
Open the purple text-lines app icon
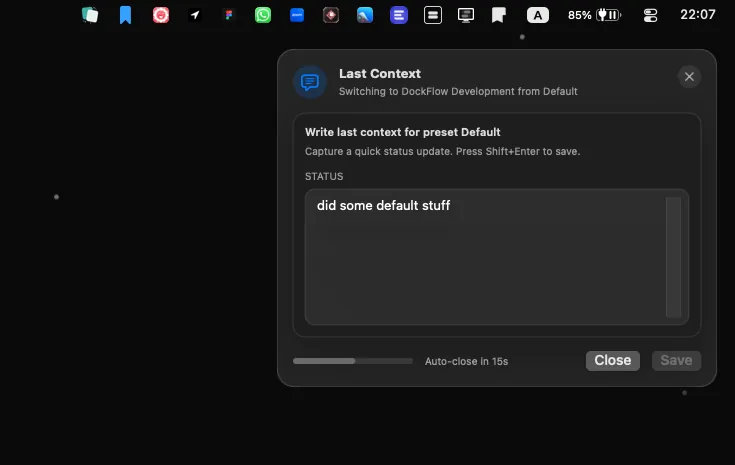[x=399, y=15]
